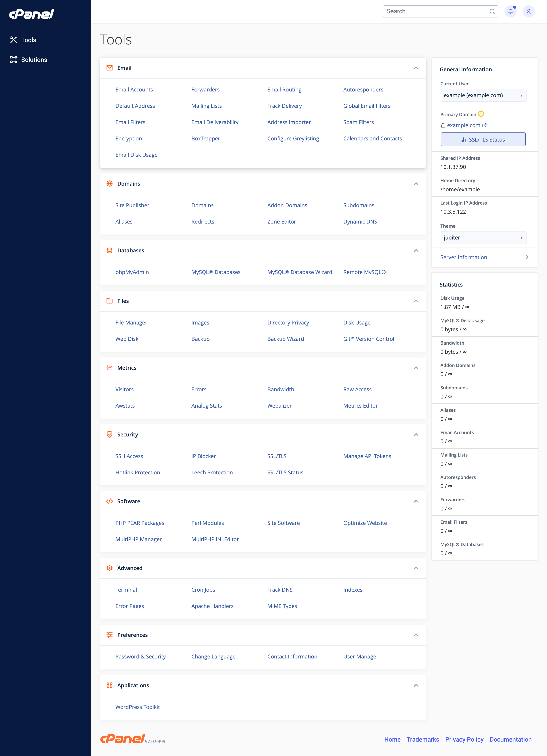Click the Databases stack icon
The height and width of the screenshot is (756, 547).
tap(109, 250)
